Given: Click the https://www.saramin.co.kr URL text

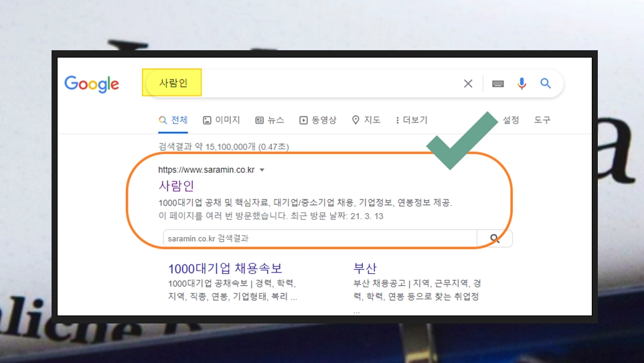Looking at the screenshot, I should pos(206,170).
